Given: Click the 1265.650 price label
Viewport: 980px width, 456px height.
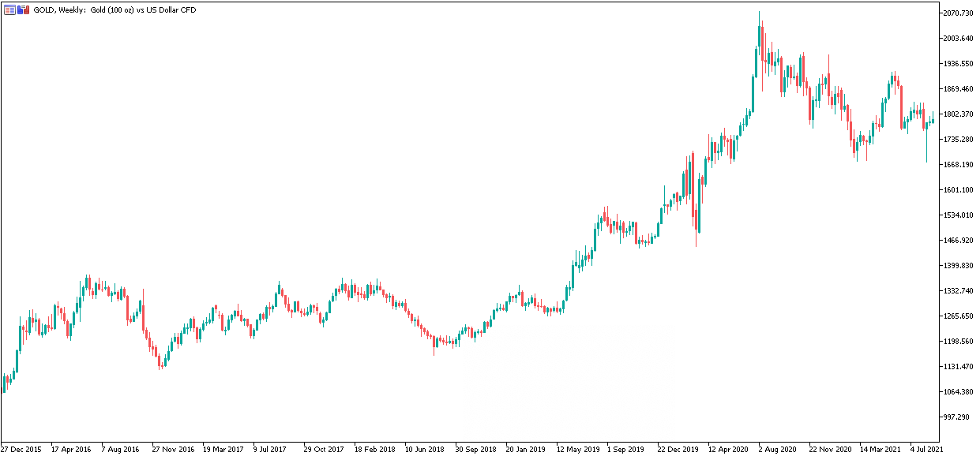Looking at the screenshot, I should [x=959, y=316].
